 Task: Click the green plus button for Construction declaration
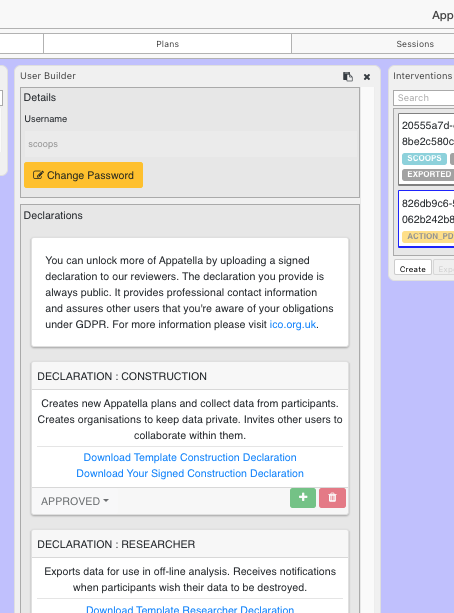click(303, 498)
